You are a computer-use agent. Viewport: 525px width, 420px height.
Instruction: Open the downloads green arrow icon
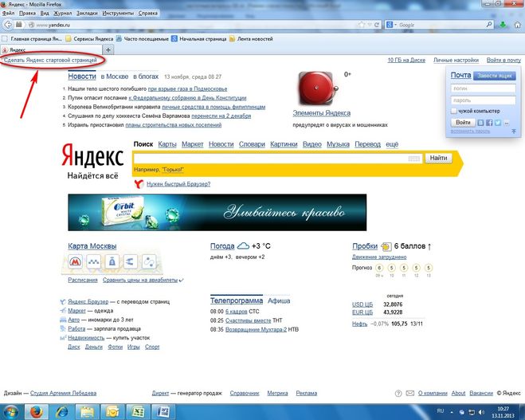click(503, 25)
